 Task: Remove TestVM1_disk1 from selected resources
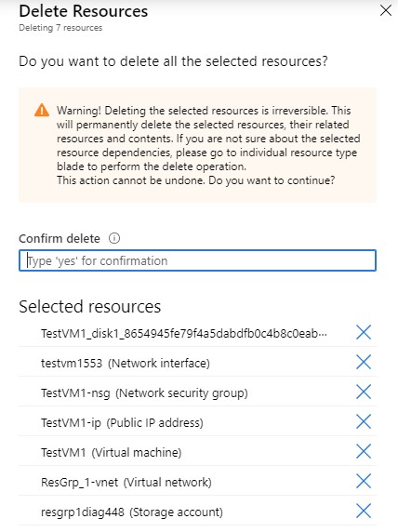pyautogui.click(x=364, y=332)
